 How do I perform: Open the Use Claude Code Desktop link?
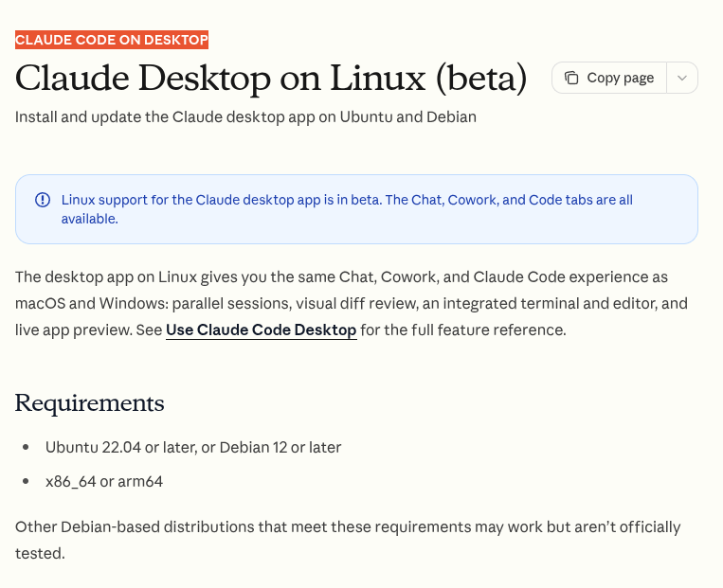(x=261, y=330)
